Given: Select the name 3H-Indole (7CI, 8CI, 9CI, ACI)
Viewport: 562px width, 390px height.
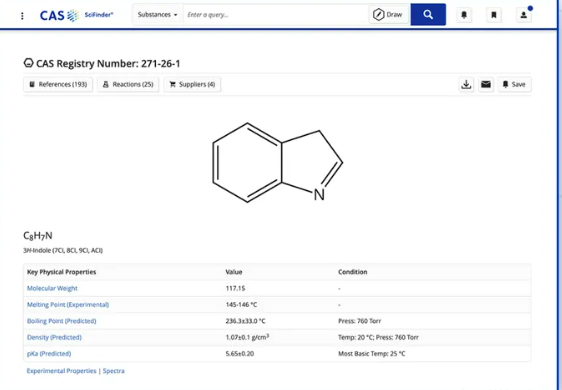Looking at the screenshot, I should pos(63,250).
